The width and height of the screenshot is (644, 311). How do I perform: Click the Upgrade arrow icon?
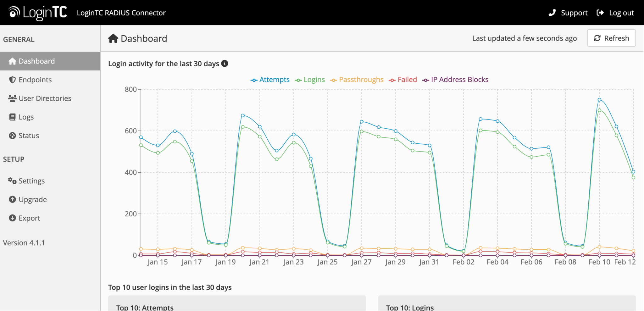pos(12,199)
